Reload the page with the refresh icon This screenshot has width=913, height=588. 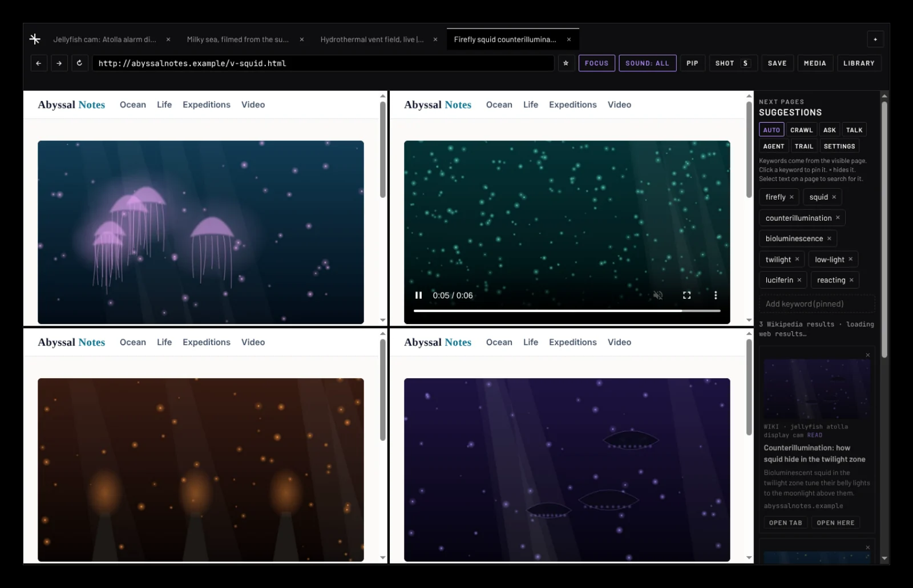[x=79, y=63]
